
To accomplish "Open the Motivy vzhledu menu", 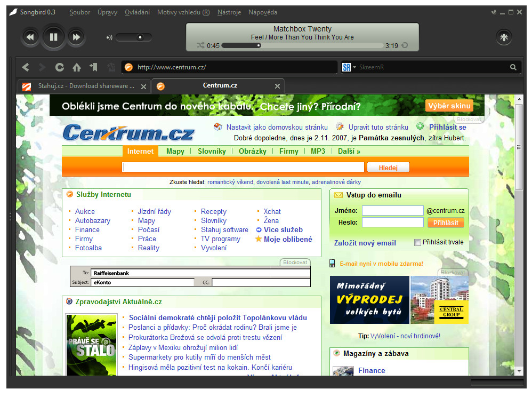I will point(183,12).
